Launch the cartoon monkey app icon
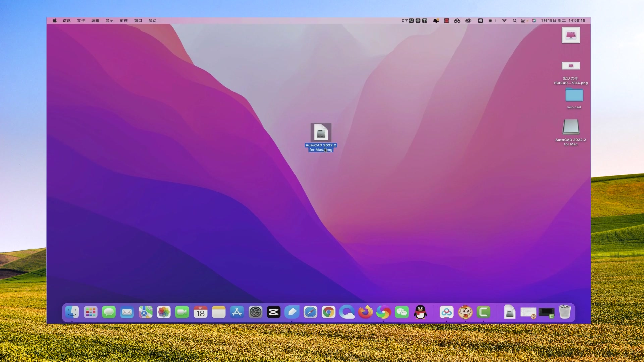The image size is (644, 362). tap(465, 312)
